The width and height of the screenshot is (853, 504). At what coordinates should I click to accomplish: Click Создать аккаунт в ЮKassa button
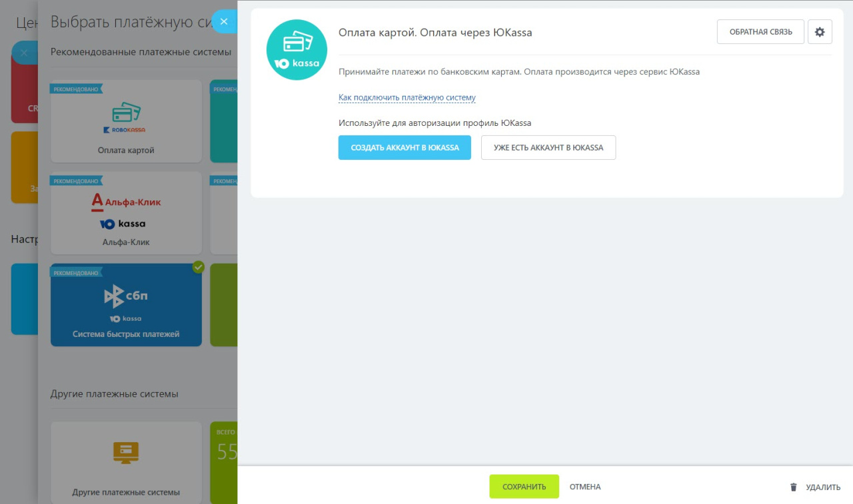(x=405, y=148)
